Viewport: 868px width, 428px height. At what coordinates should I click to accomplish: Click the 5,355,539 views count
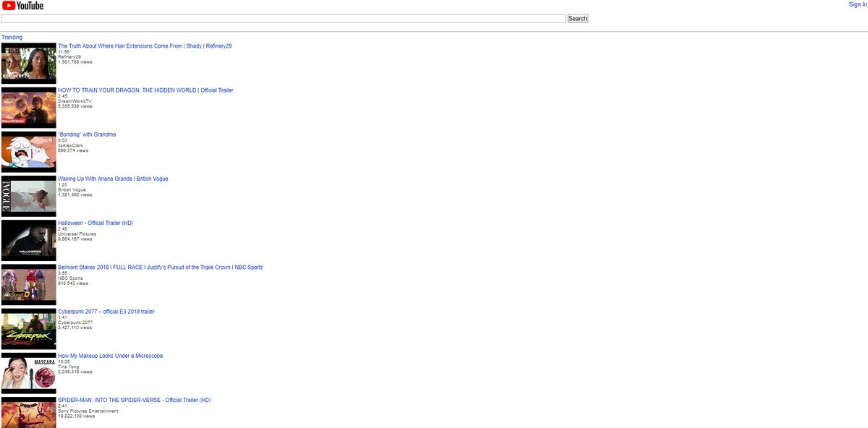tap(75, 106)
